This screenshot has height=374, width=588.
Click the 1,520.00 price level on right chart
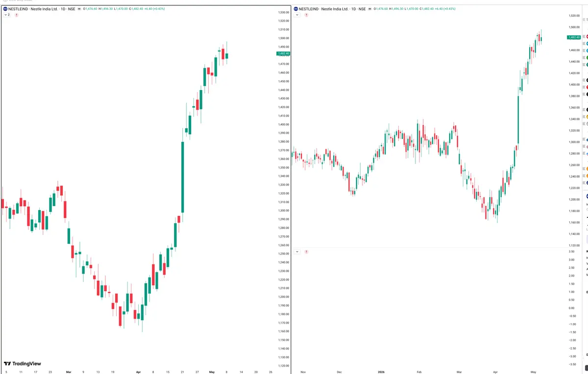pyautogui.click(x=574, y=16)
